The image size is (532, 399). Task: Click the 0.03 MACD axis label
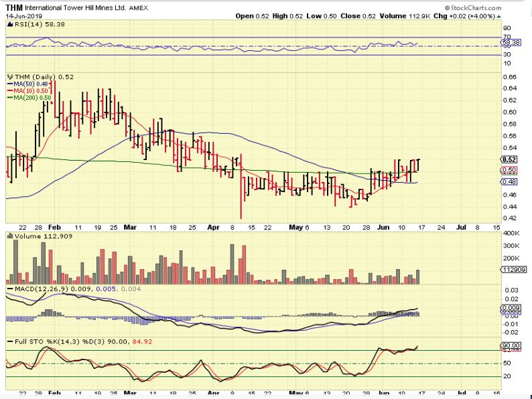pos(511,291)
